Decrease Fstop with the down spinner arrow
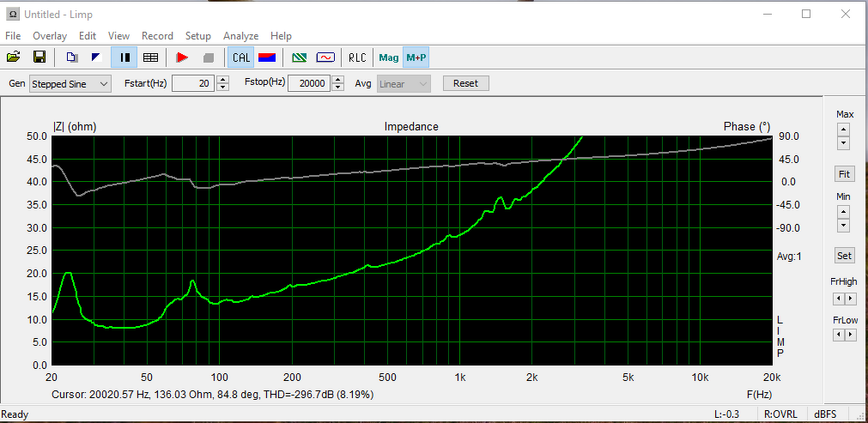 (x=339, y=88)
